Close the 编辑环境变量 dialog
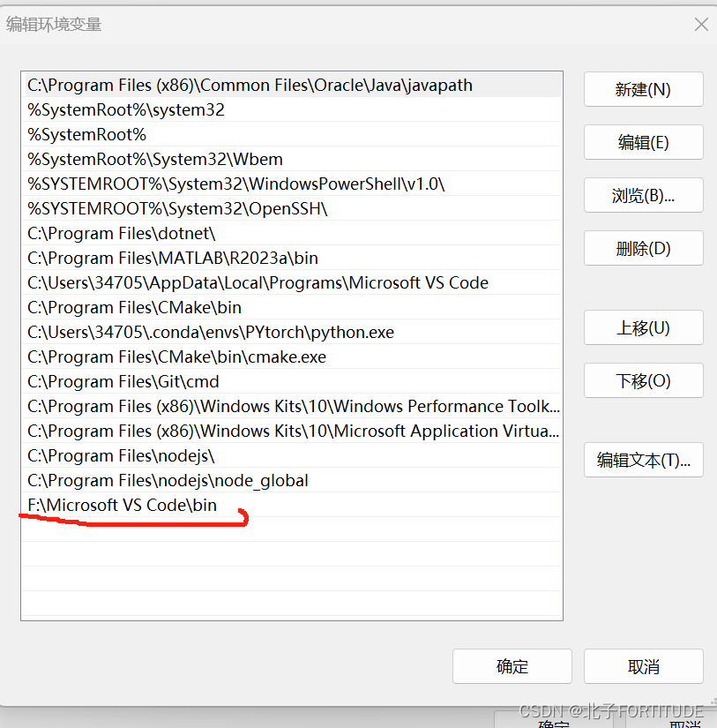The image size is (717, 728). [701, 24]
